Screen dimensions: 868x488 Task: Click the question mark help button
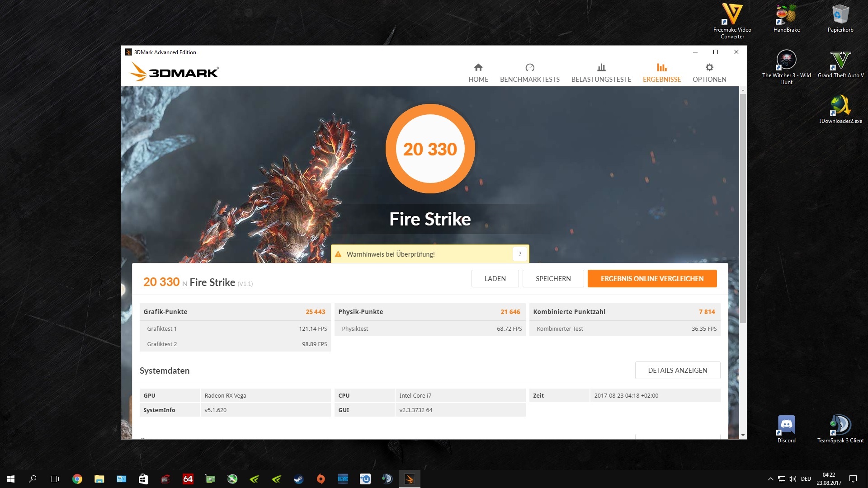click(520, 254)
